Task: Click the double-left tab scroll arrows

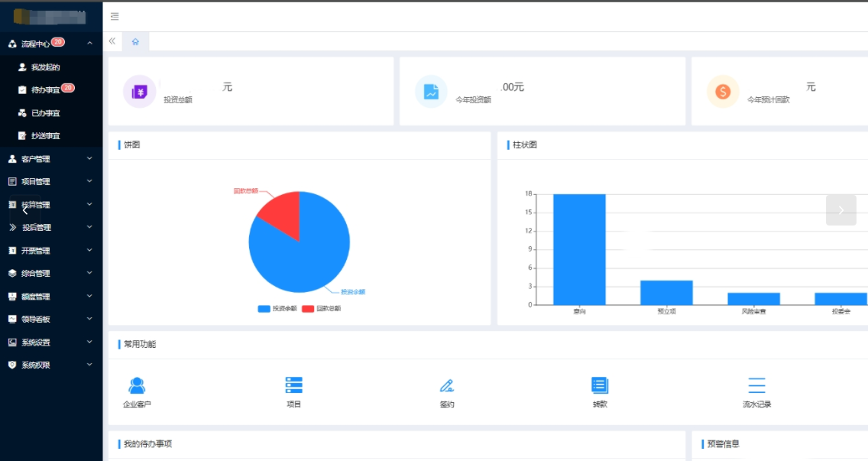Action: pos(112,41)
